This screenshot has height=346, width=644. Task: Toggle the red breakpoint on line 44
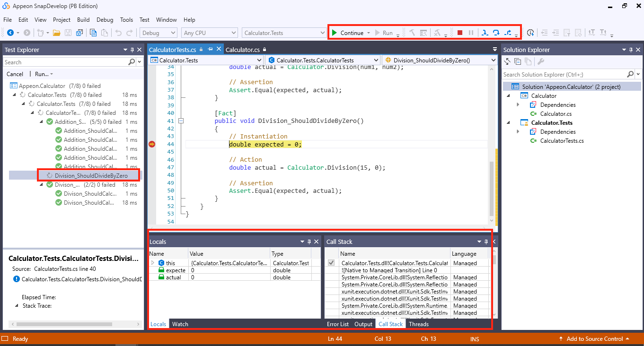pos(151,144)
